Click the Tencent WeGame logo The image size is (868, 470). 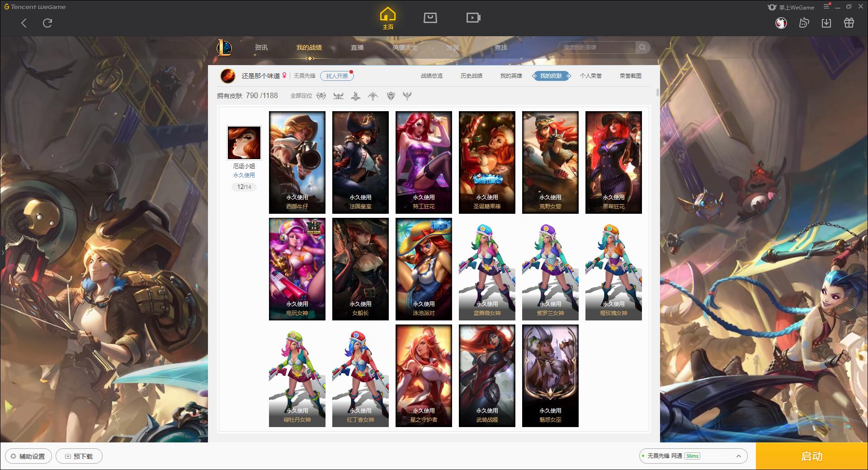(x=35, y=7)
